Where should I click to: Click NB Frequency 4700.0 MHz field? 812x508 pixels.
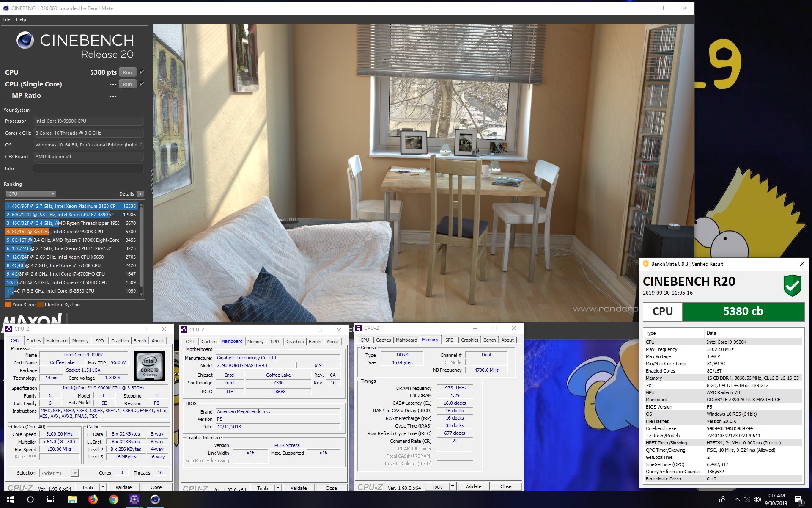(x=486, y=370)
